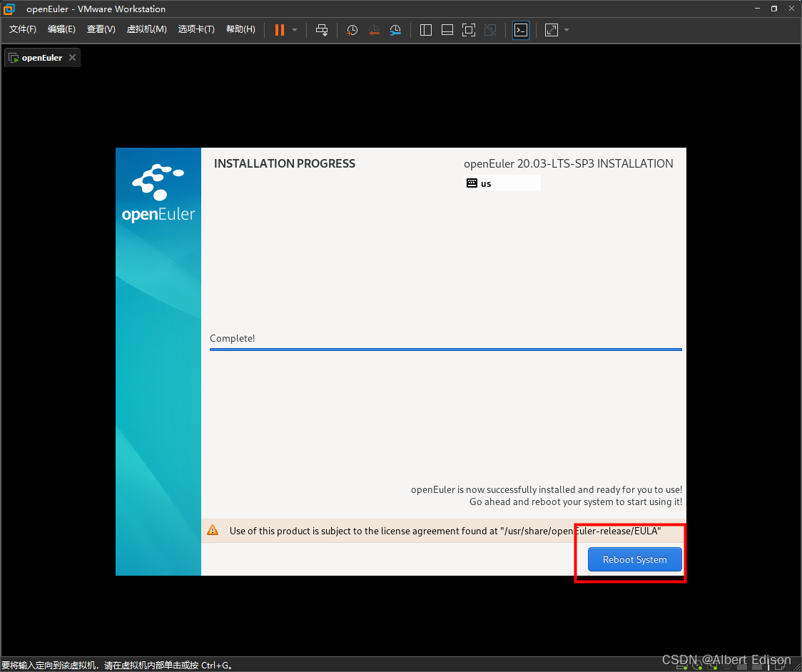Image resolution: width=802 pixels, height=672 pixels.
Task: Suspend the virtual machine using the pause icon
Action: tap(279, 30)
